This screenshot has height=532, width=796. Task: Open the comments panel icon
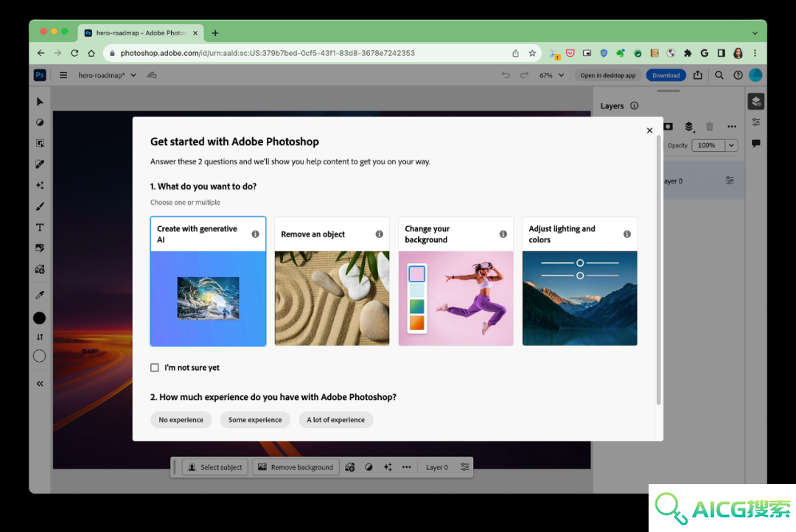(756, 143)
